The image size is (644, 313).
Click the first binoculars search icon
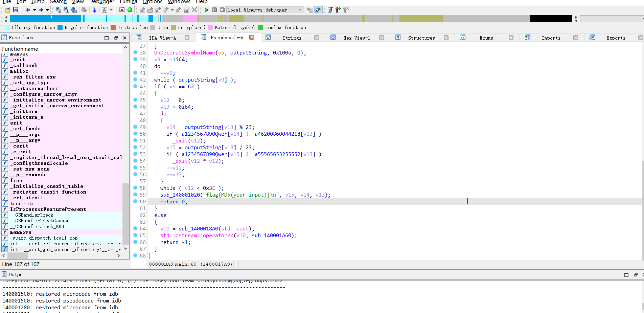(58, 10)
